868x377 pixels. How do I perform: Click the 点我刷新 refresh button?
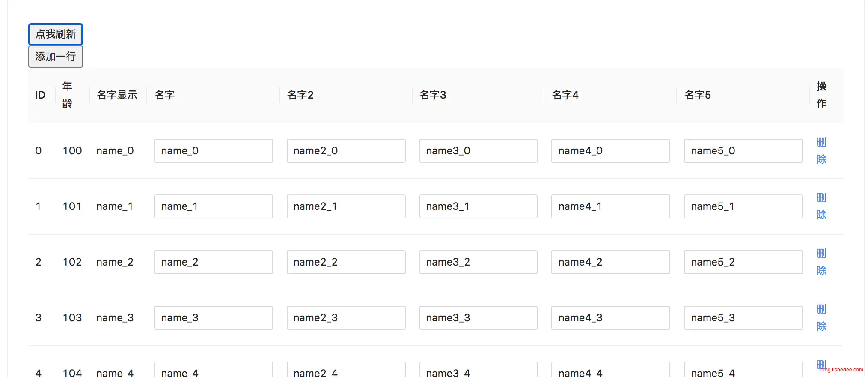[55, 34]
